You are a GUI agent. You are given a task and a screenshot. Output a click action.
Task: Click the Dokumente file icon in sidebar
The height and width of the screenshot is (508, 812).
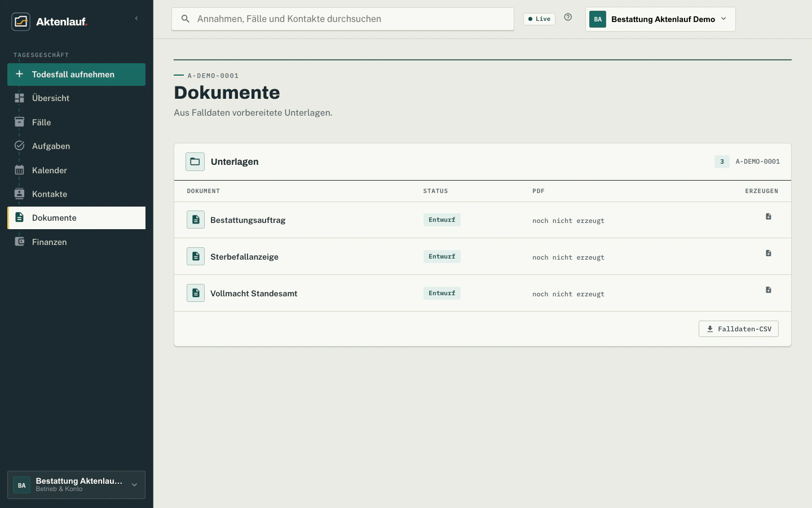(19, 217)
